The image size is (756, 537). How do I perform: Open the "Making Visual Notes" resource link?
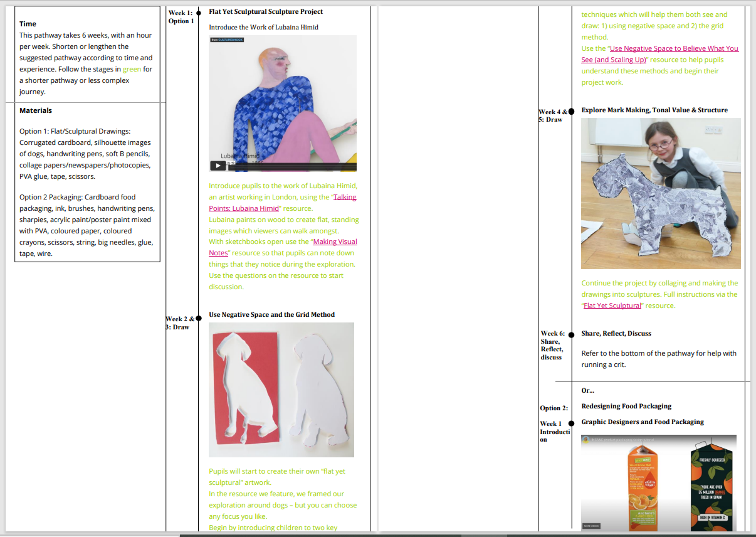tap(335, 242)
